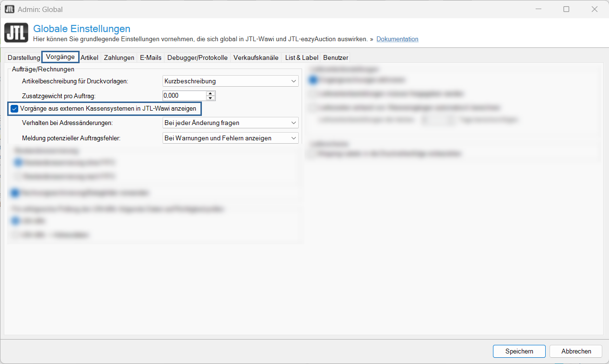This screenshot has width=609, height=364.
Task: Close the Admin: Global window
Action: click(x=594, y=9)
